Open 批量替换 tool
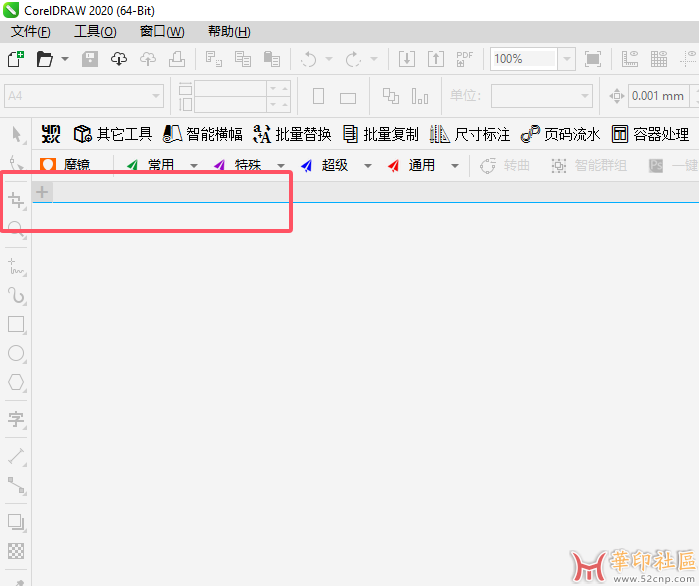This screenshot has width=699, height=586. (x=292, y=134)
